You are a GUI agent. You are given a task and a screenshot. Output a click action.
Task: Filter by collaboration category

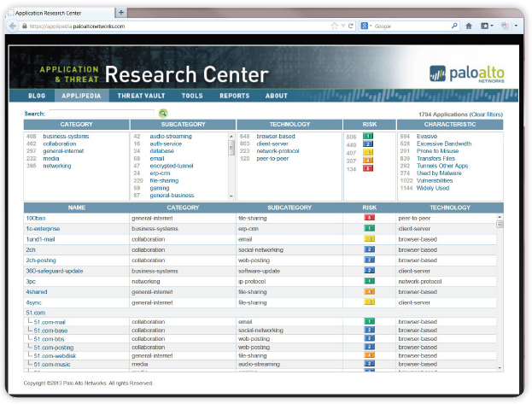tap(60, 143)
